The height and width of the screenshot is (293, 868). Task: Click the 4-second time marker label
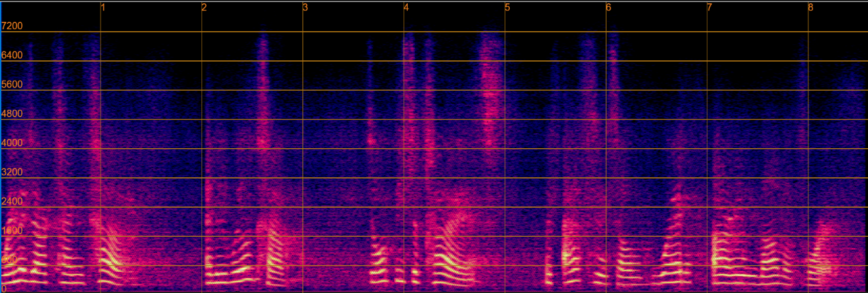(407, 8)
